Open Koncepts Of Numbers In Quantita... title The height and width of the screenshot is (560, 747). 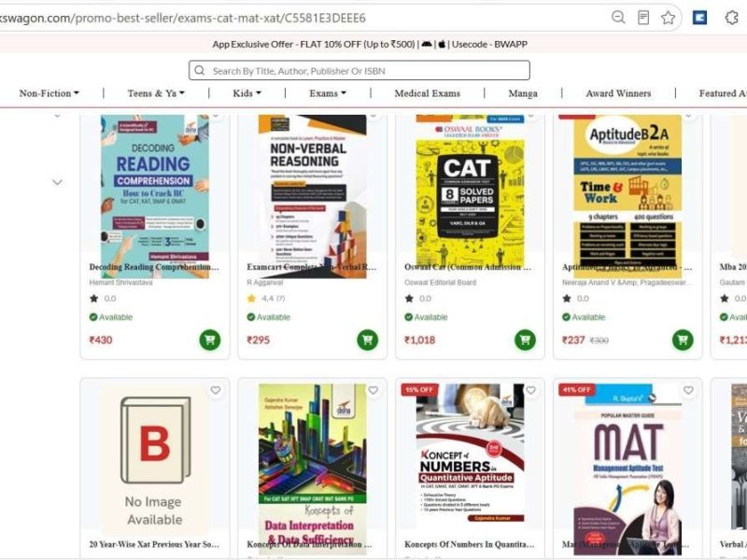470,544
